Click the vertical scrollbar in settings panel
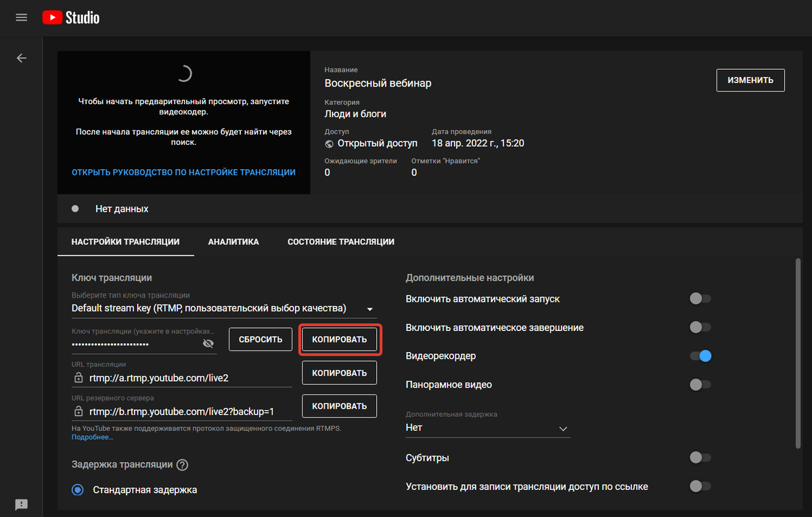This screenshot has width=812, height=517. (x=798, y=352)
